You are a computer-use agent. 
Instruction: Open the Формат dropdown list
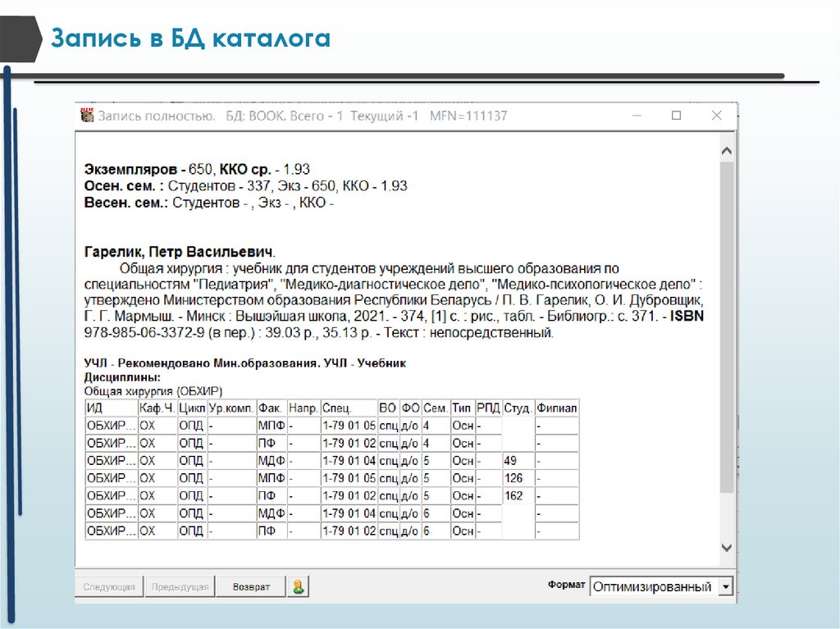coord(724,587)
